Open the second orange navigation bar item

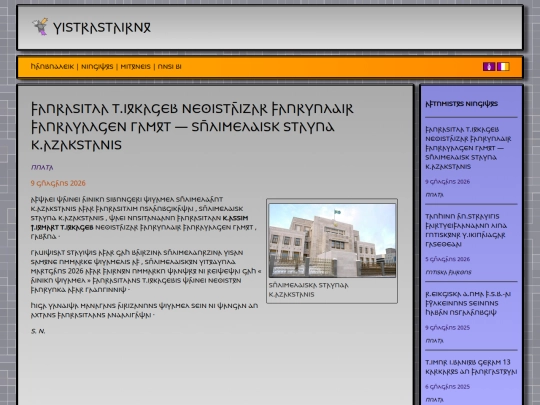coord(97,67)
